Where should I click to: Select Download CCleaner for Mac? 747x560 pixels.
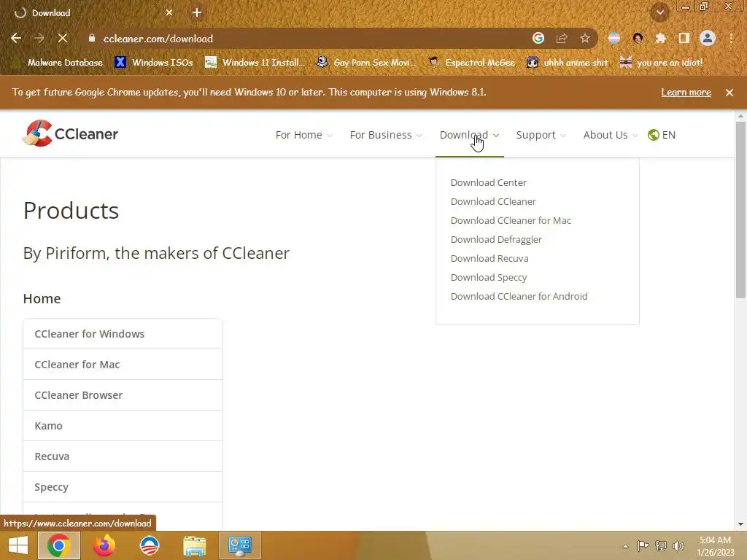(x=511, y=221)
